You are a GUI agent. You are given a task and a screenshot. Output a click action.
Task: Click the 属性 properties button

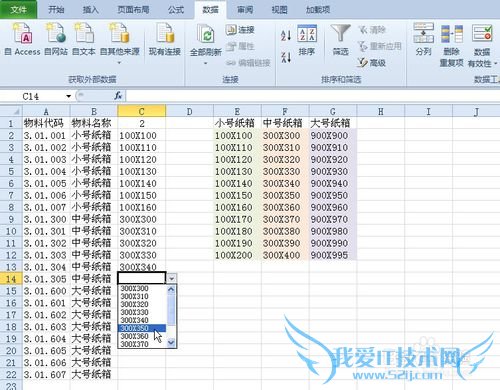(240, 46)
